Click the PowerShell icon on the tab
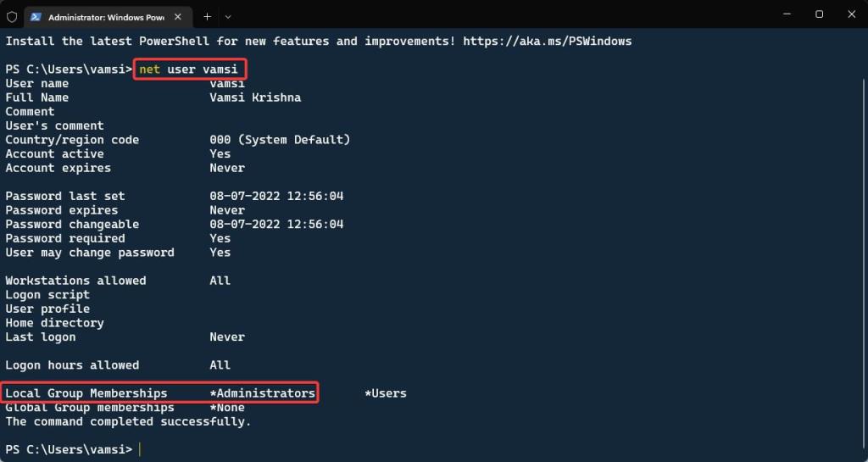The height and width of the screenshot is (462, 868). point(36,17)
